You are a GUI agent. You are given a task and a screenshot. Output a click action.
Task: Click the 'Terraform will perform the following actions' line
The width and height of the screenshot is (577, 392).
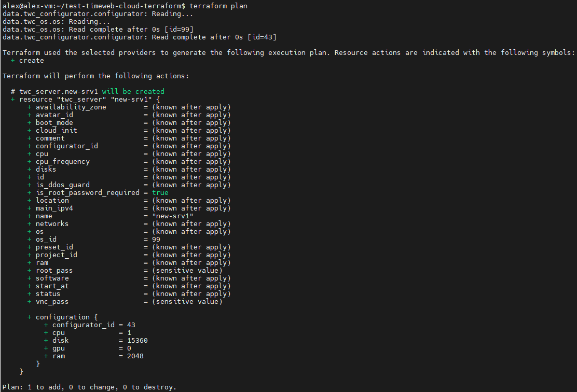pos(96,76)
